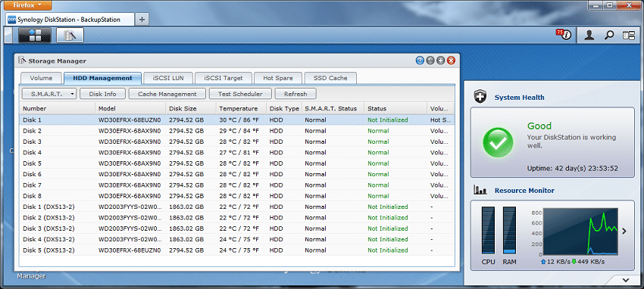Sort by S.M.A.R.T. Status column header
The height and width of the screenshot is (289, 644).
333,109
